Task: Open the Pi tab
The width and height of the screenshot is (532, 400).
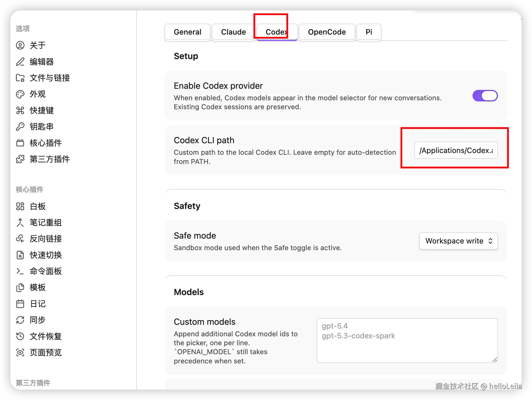Action: 369,32
